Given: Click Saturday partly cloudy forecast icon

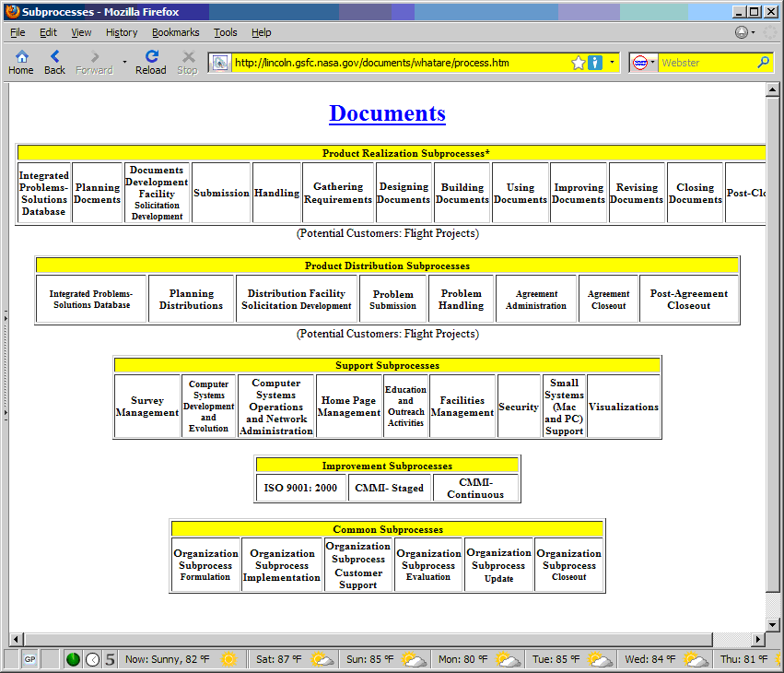Looking at the screenshot, I should click(322, 659).
